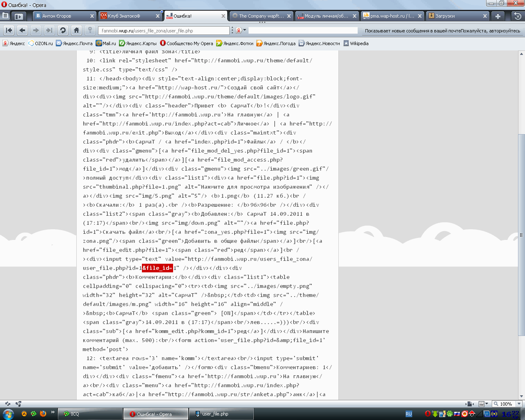Open the Яндекс.Почта bookmark
This screenshot has height=420, width=525.
[x=74, y=43]
